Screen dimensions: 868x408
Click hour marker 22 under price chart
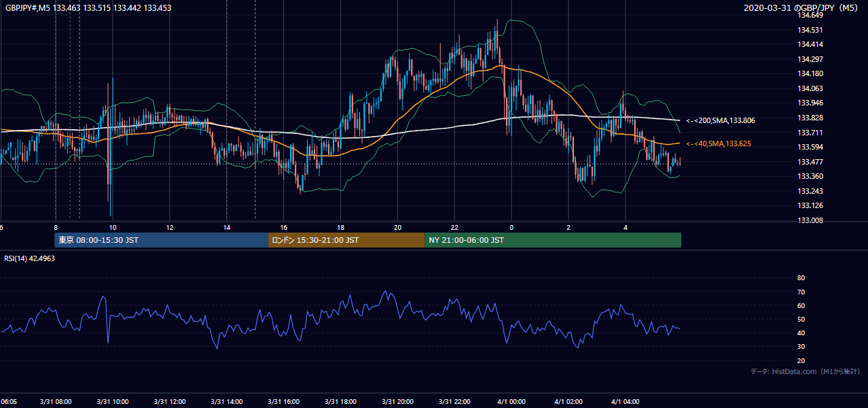tap(455, 228)
